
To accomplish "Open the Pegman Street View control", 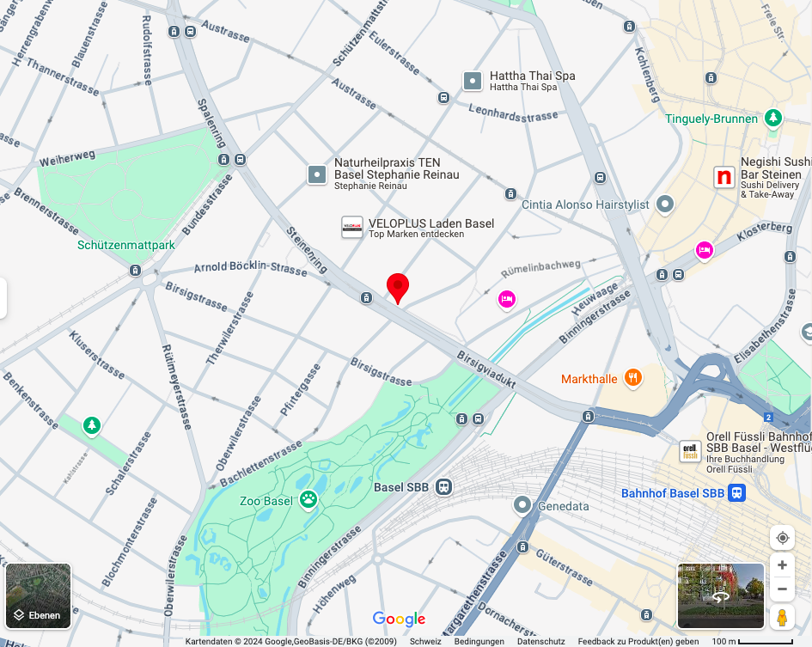I will (x=782, y=618).
